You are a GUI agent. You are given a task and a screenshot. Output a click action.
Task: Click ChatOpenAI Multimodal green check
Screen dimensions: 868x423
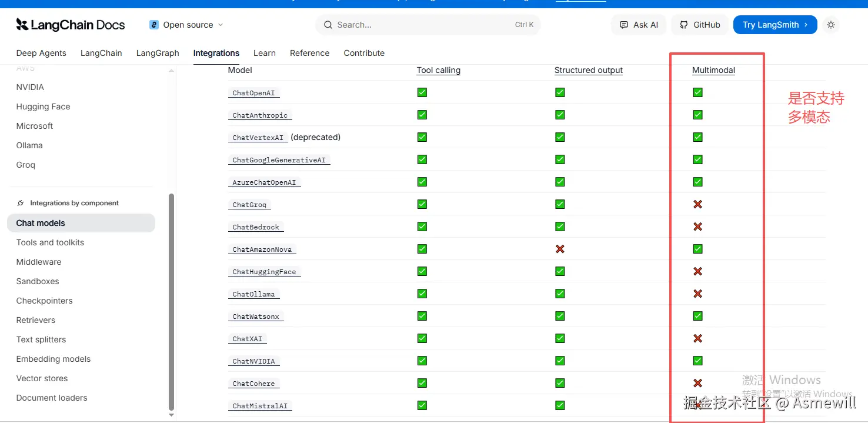coord(697,92)
